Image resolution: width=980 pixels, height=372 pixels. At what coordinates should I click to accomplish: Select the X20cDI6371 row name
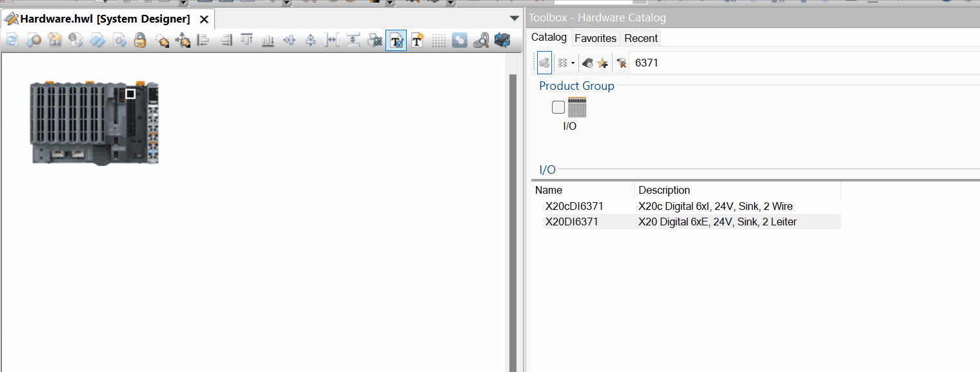pos(575,206)
